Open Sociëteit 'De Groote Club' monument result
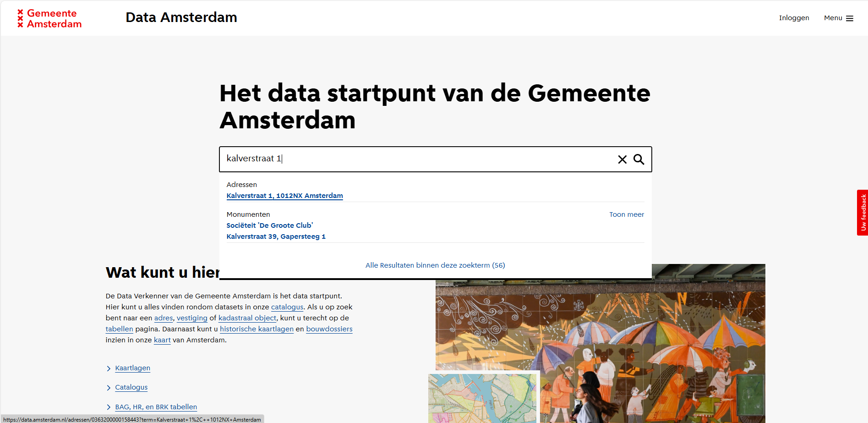This screenshot has width=868, height=423. [269, 225]
